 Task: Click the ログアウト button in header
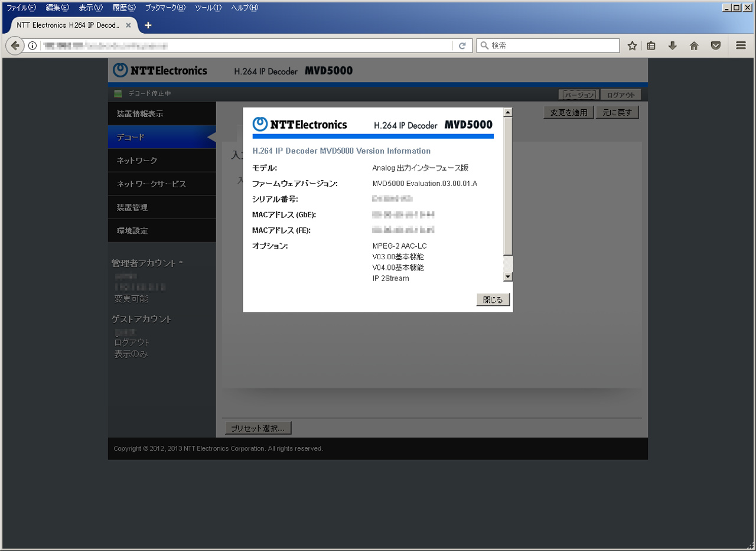pos(621,94)
